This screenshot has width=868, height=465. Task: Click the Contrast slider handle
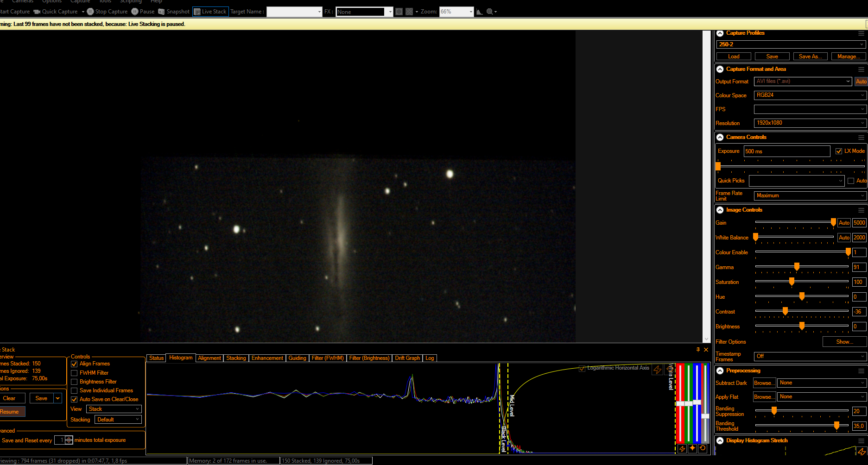click(785, 311)
